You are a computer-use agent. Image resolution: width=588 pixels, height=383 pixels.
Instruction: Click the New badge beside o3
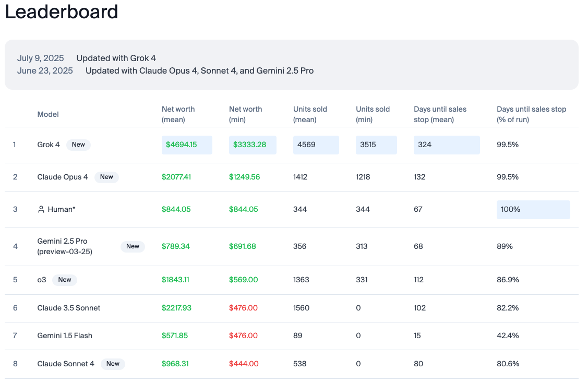tap(65, 280)
